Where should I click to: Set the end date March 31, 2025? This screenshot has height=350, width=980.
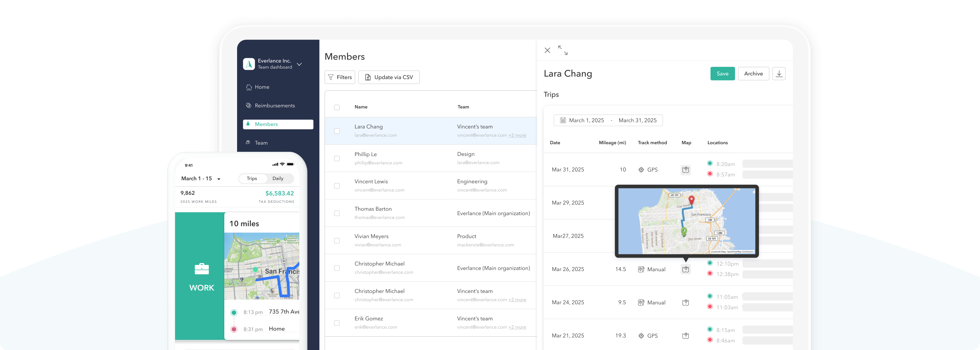637,120
